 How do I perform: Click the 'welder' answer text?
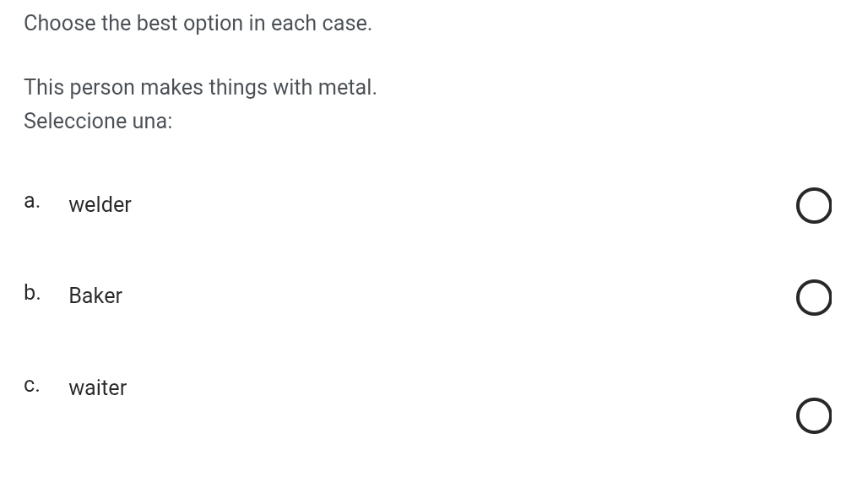coord(100,205)
